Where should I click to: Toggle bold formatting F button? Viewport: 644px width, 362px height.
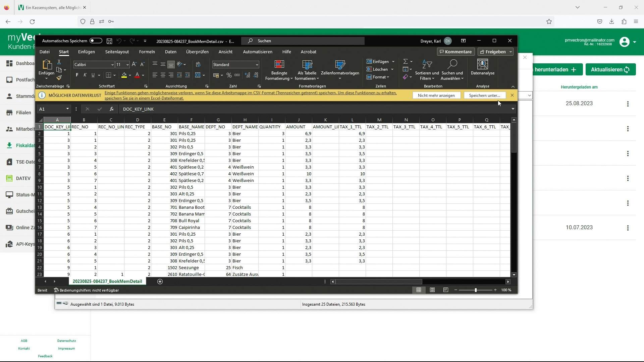click(77, 75)
